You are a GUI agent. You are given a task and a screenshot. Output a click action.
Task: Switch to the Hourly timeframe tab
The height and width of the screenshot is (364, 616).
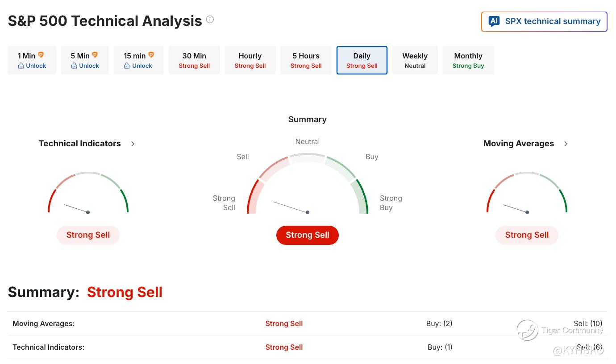[250, 60]
